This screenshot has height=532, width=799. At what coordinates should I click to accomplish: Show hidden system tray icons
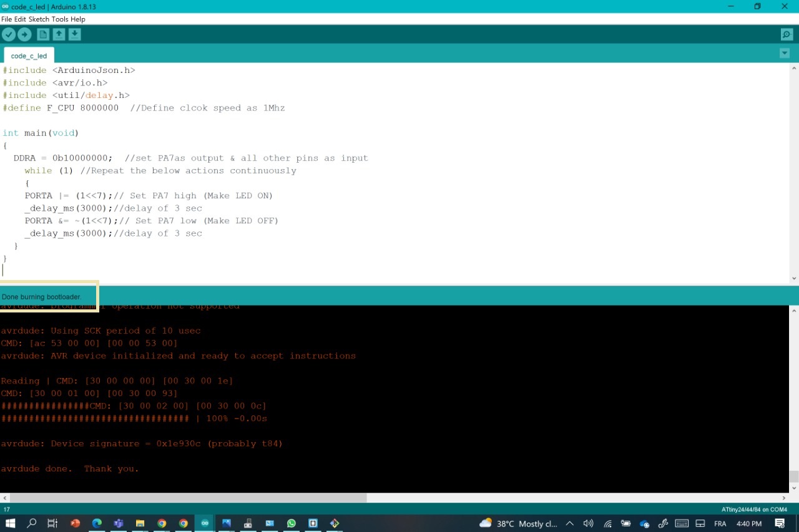569,523
